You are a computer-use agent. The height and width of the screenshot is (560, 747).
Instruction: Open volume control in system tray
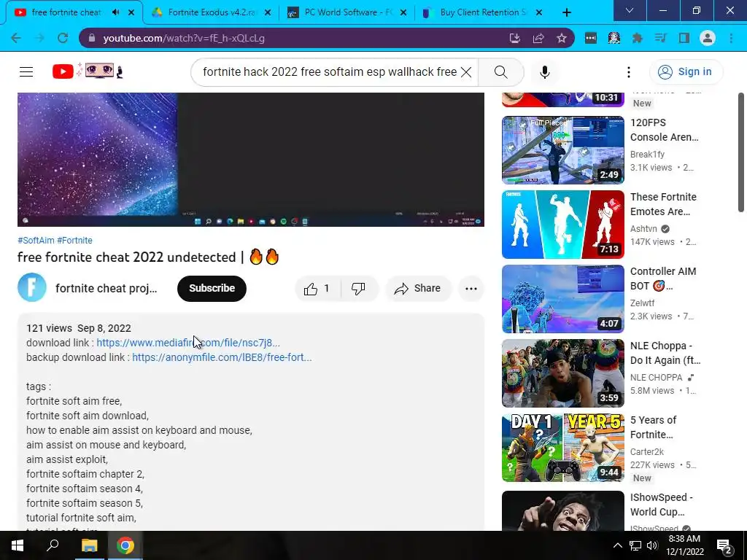pyautogui.click(x=652, y=545)
